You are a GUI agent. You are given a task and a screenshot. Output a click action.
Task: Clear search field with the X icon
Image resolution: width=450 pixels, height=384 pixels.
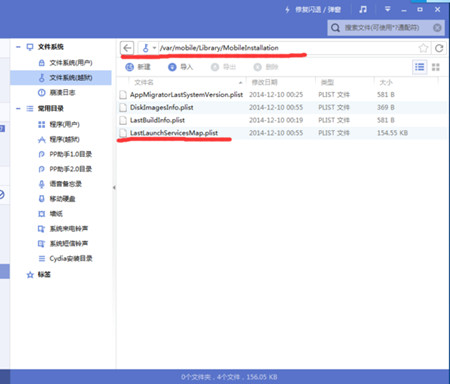437,28
